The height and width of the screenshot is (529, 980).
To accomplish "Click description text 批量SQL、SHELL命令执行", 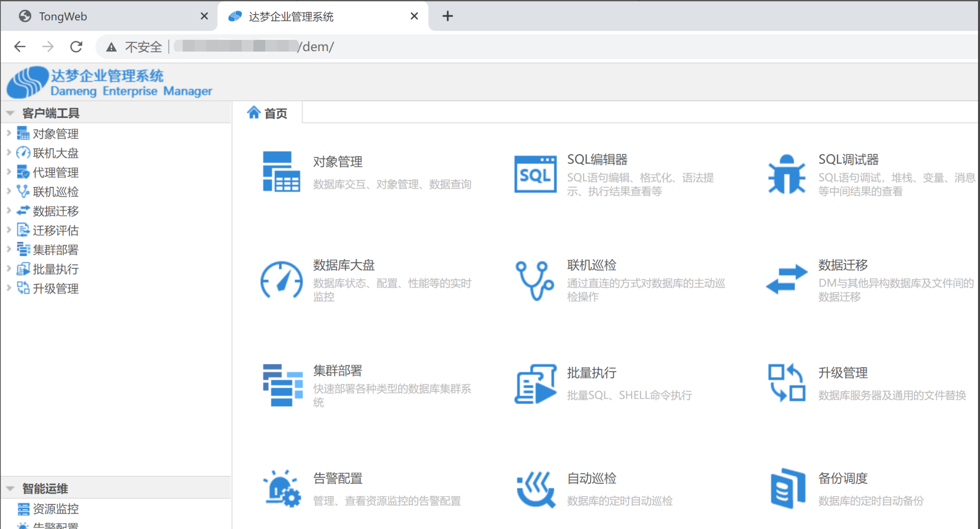I will click(629, 395).
